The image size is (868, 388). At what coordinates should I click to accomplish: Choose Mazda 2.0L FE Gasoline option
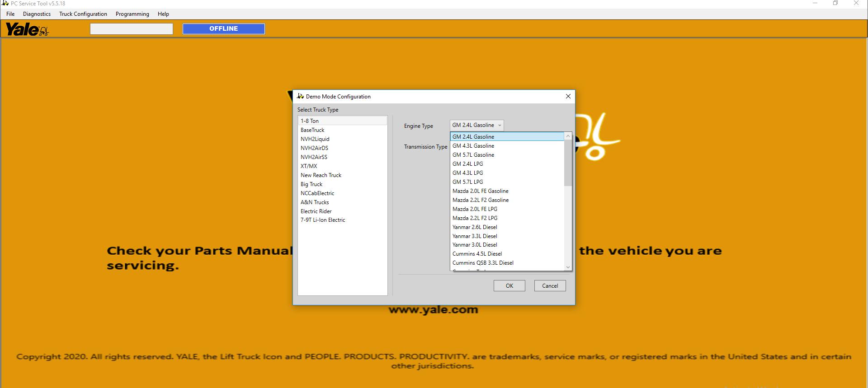click(507, 191)
